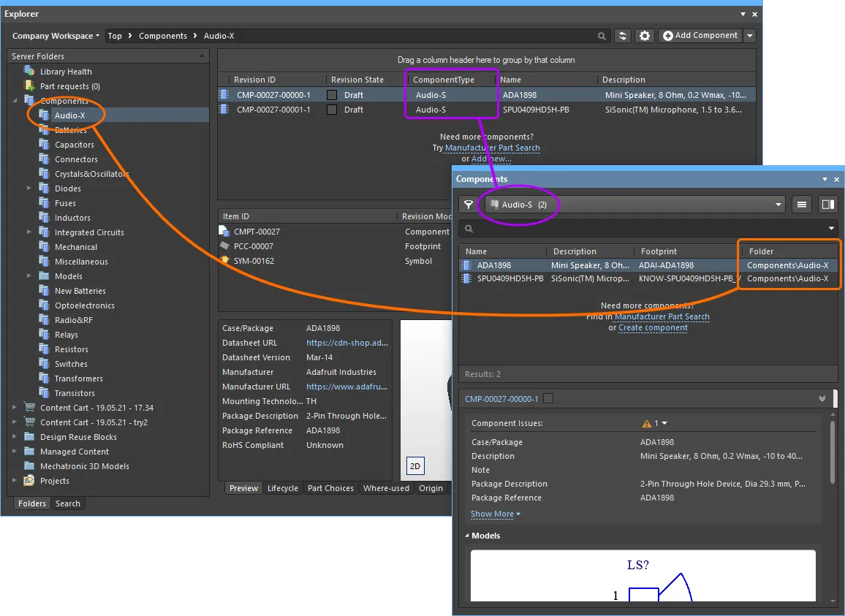Select the Optoelectronics folder icon
The width and height of the screenshot is (845, 616).
pyautogui.click(x=44, y=305)
